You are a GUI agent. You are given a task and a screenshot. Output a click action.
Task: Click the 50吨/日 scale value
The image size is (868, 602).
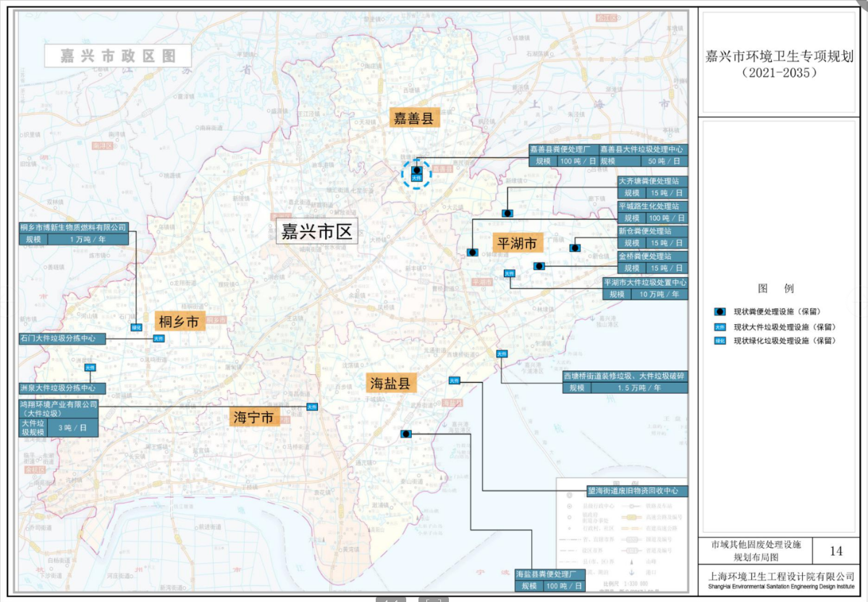point(665,161)
